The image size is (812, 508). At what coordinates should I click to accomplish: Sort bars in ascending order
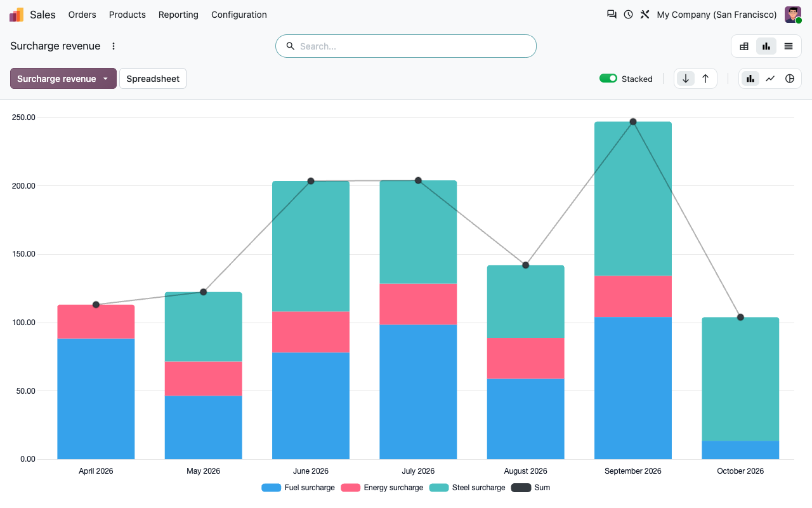(705, 79)
